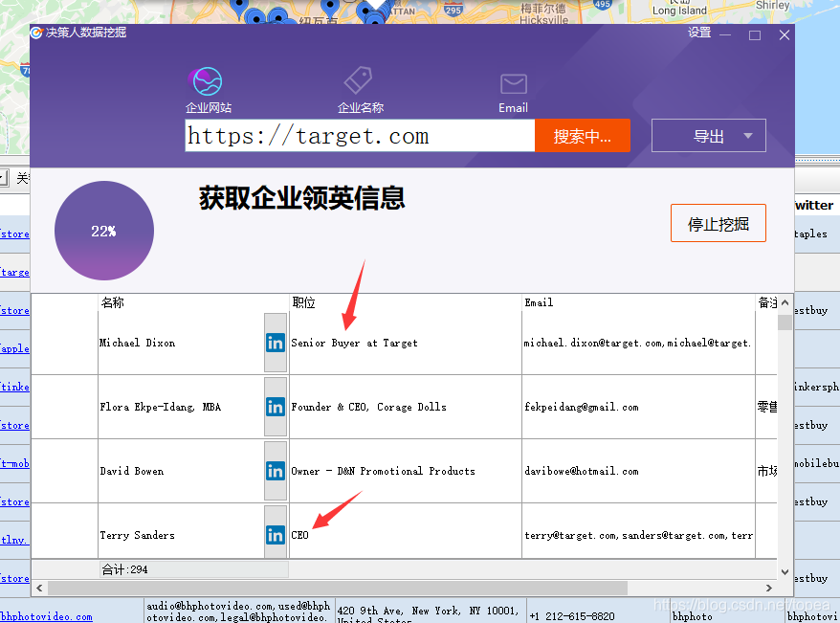Click the 22% progress circle

click(x=104, y=231)
